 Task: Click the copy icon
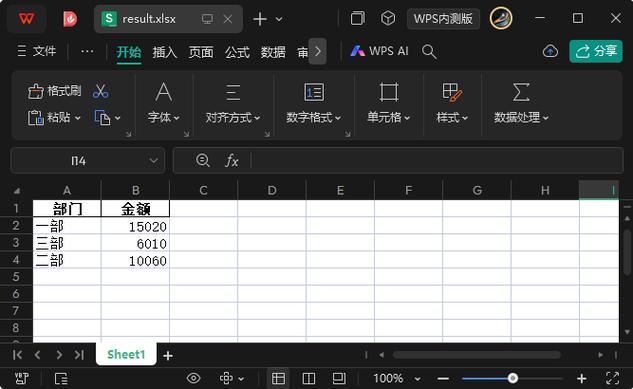tap(102, 117)
